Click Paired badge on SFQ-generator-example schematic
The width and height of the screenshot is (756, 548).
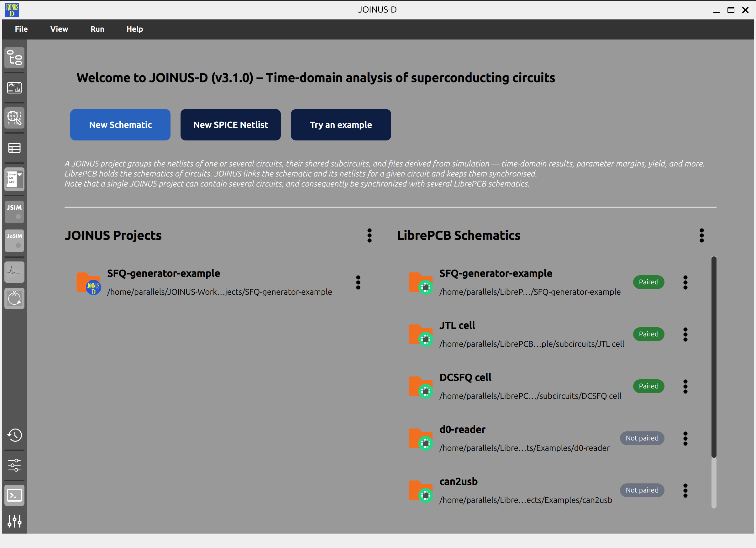point(649,282)
